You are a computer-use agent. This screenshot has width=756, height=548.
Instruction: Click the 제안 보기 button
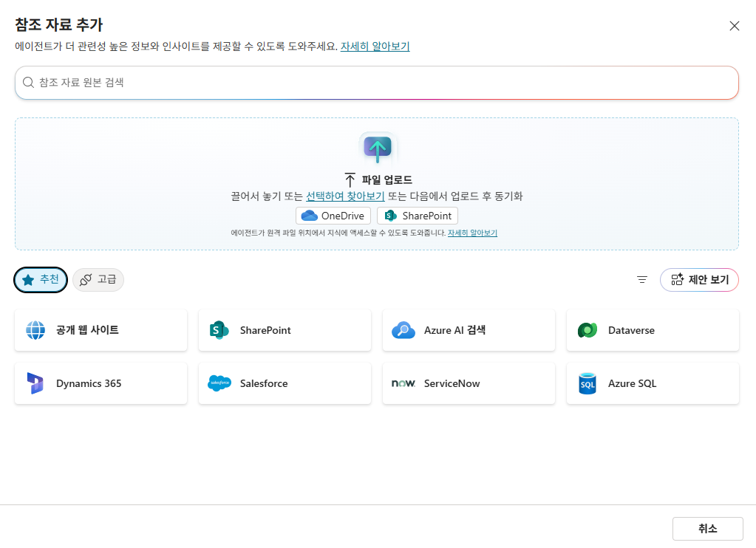(699, 280)
